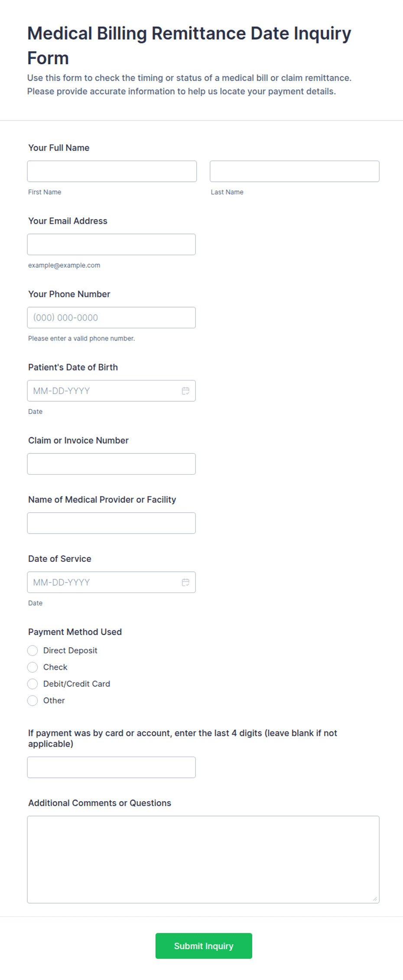The width and height of the screenshot is (403, 980).
Task: Click the phone number field
Action: pos(111,318)
